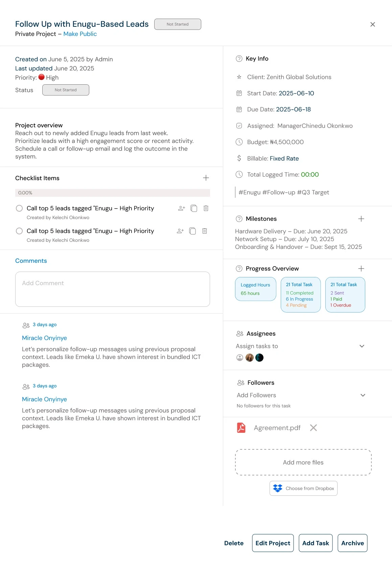392x574 pixels.
Task: Click the Make Public link
Action: tap(80, 34)
